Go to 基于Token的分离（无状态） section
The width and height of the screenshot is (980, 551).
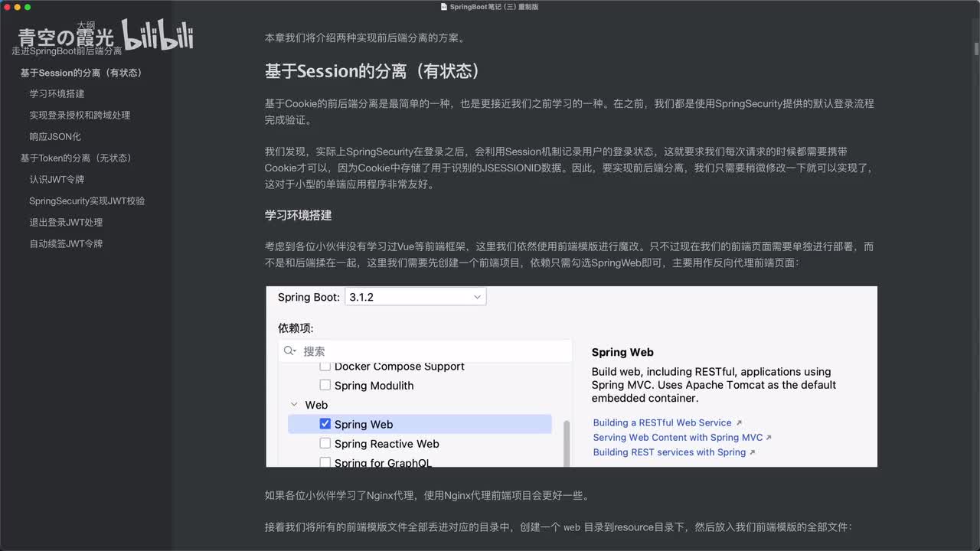[x=77, y=158]
